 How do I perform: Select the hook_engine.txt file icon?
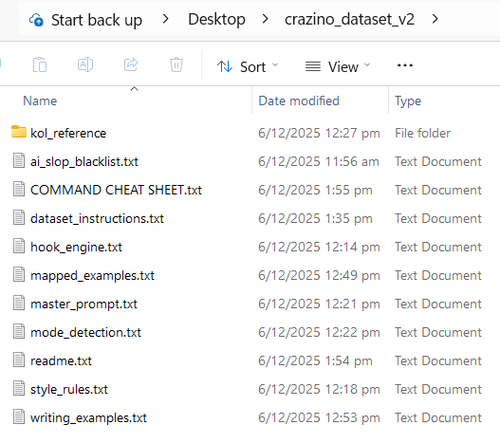tap(19, 246)
